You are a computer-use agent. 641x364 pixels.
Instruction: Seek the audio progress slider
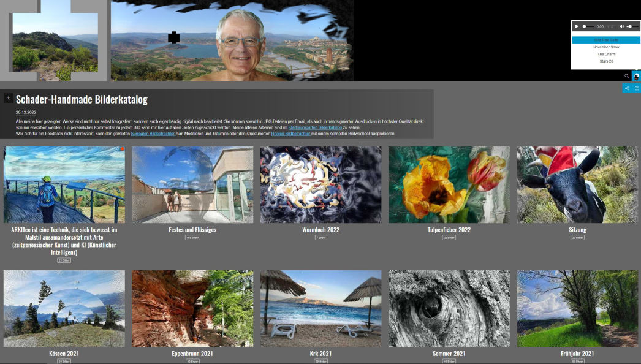588,26
